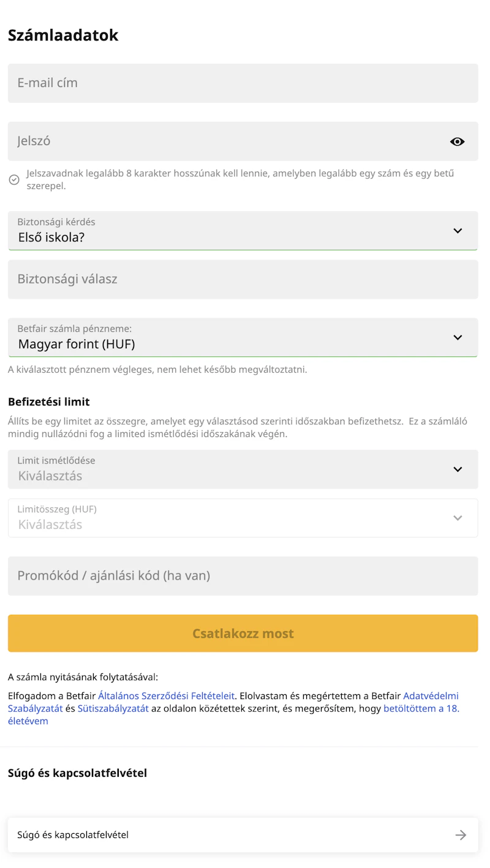The image size is (490, 868).
Task: Click the Magyar forint (HUF) currency value
Action: [77, 344]
